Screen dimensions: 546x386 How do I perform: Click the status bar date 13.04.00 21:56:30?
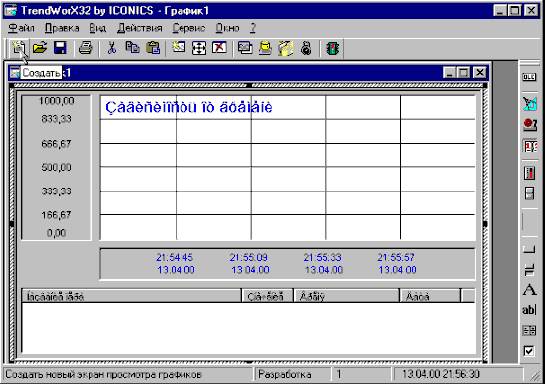tap(441, 375)
